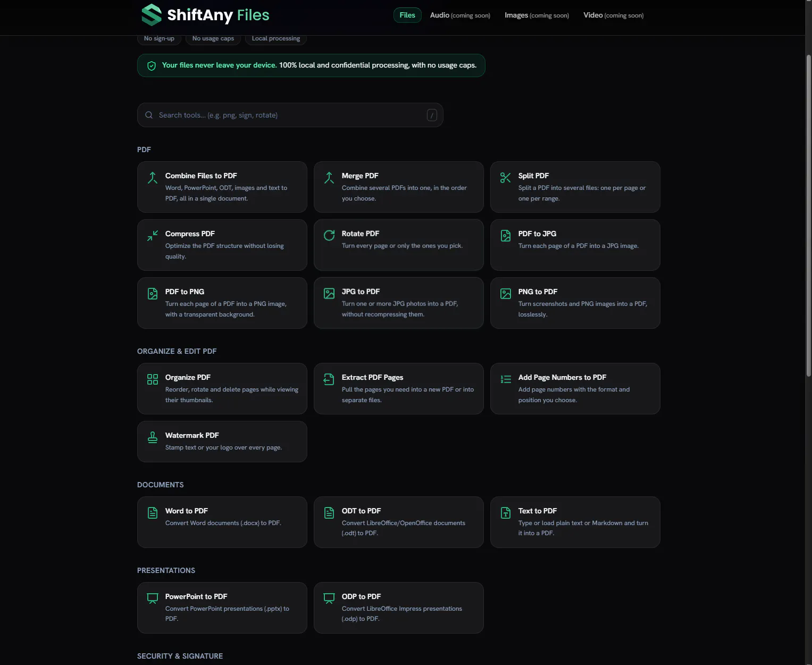This screenshot has width=812, height=665.
Task: Click the ShiftAny Files brand name
Action: pyautogui.click(x=218, y=15)
